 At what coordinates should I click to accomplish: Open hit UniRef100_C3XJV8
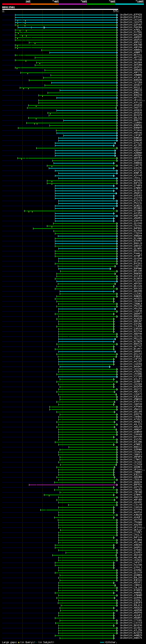pyautogui.click(x=131, y=505)
